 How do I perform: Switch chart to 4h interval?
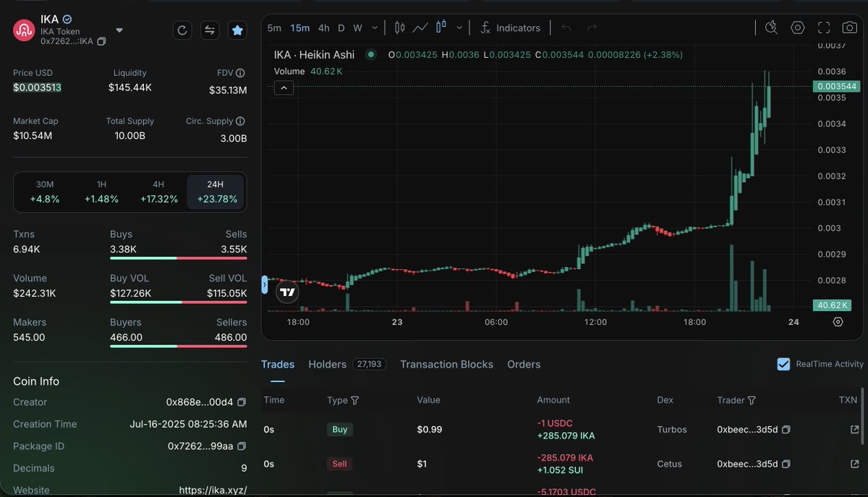tap(323, 27)
